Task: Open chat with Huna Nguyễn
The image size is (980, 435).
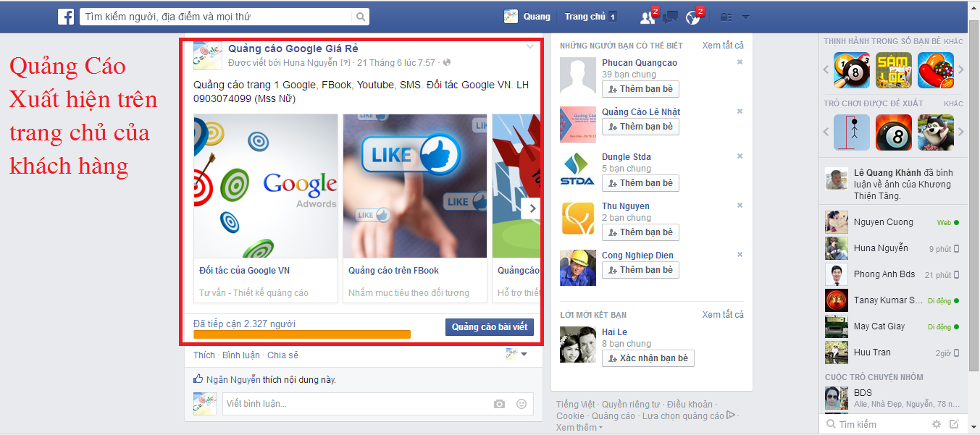Action: (x=894, y=248)
